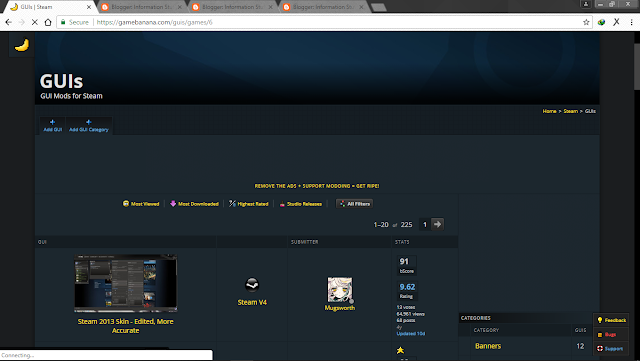Filter by Studio Releases

pos(300,204)
